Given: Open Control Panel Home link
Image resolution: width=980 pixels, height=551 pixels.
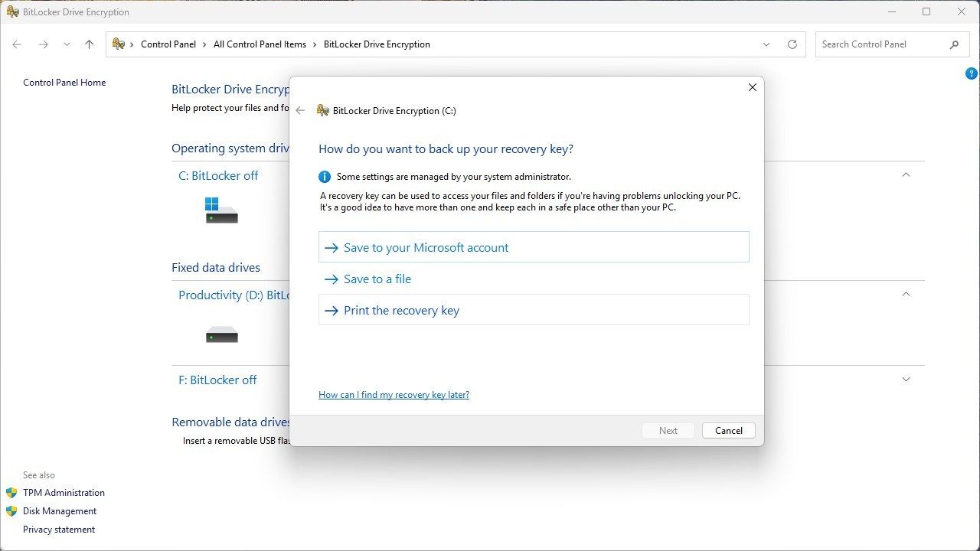Looking at the screenshot, I should tap(64, 83).
